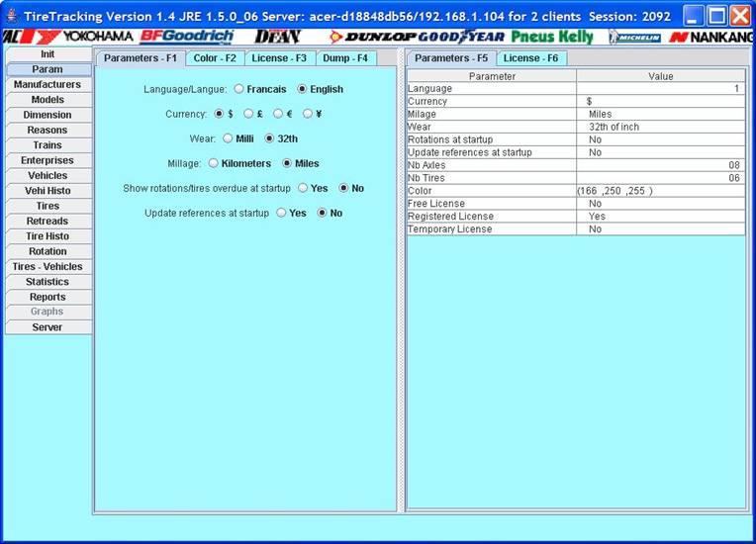
Task: Click the Nankang logo in banner
Action: 712,37
